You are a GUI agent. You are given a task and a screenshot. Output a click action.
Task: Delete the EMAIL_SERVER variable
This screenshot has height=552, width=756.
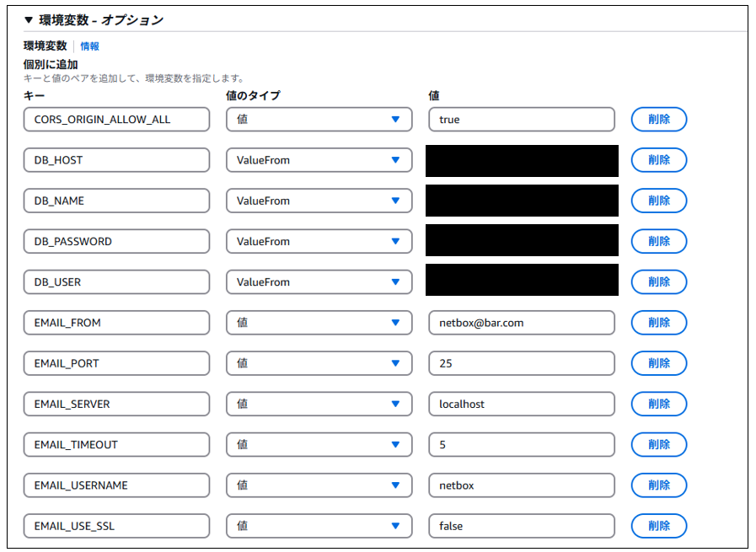coord(659,404)
